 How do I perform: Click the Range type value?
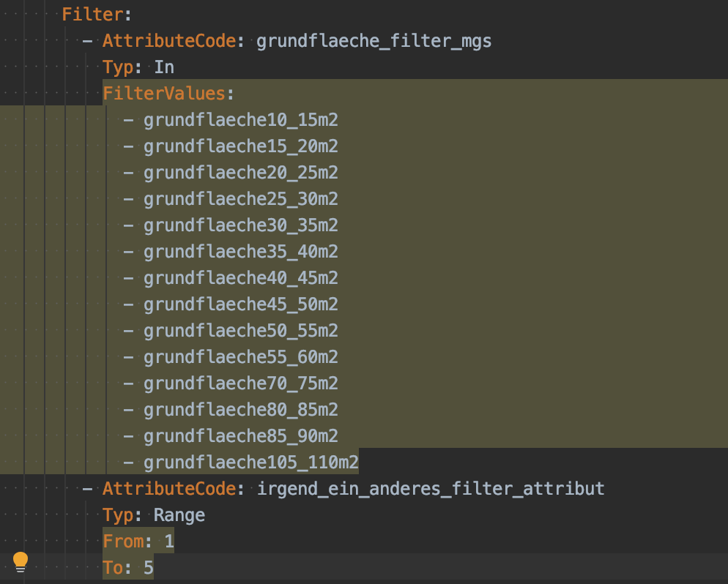click(179, 514)
